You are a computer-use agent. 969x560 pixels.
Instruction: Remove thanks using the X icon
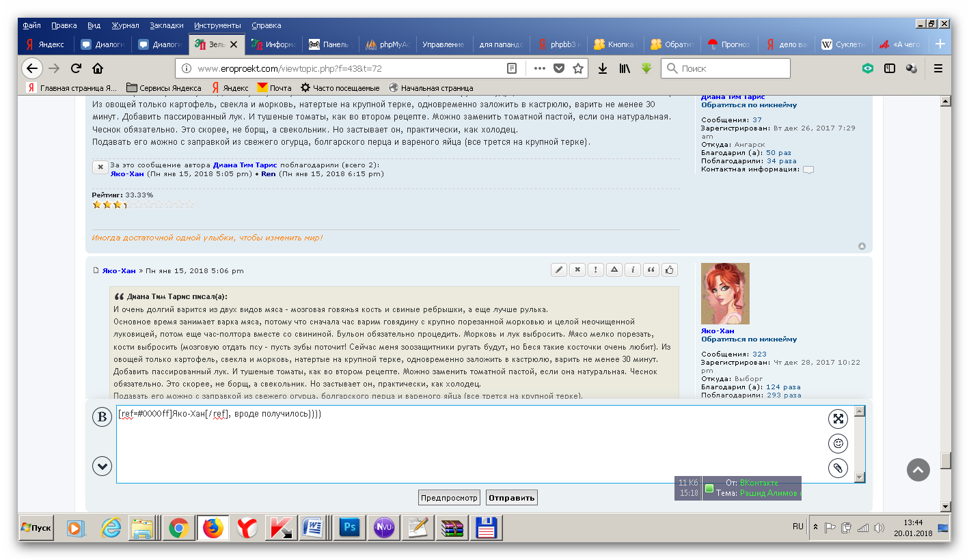tap(100, 166)
